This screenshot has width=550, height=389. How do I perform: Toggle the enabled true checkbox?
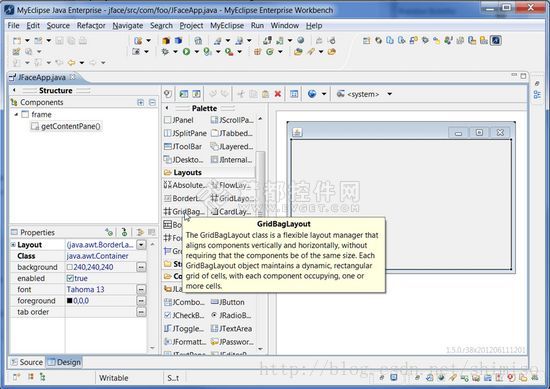pos(70,278)
